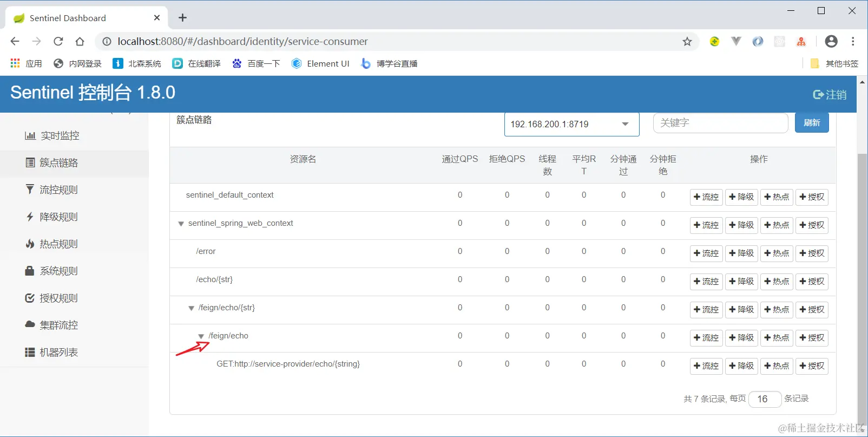
Task: Add 授权 rule for sentinel_spring_web_context
Action: click(x=812, y=225)
